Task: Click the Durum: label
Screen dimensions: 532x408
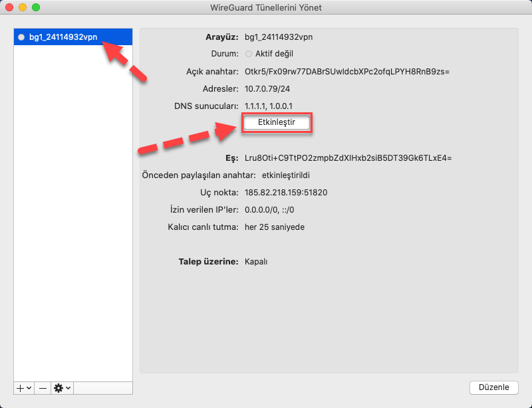Action: point(225,54)
